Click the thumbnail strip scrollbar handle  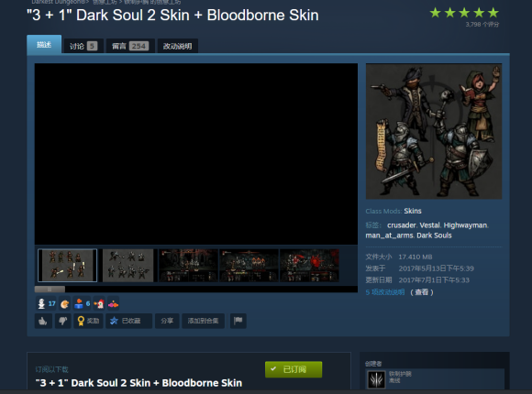(50, 290)
